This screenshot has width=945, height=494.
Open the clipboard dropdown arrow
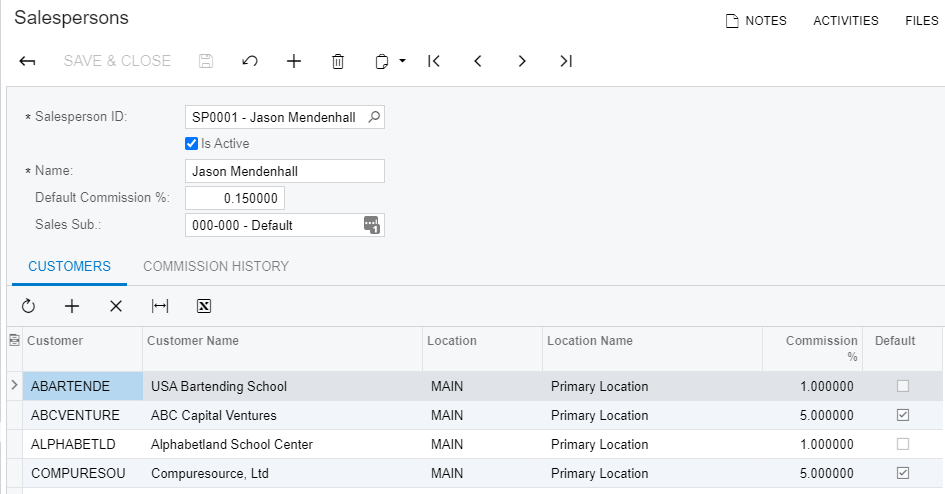403,61
